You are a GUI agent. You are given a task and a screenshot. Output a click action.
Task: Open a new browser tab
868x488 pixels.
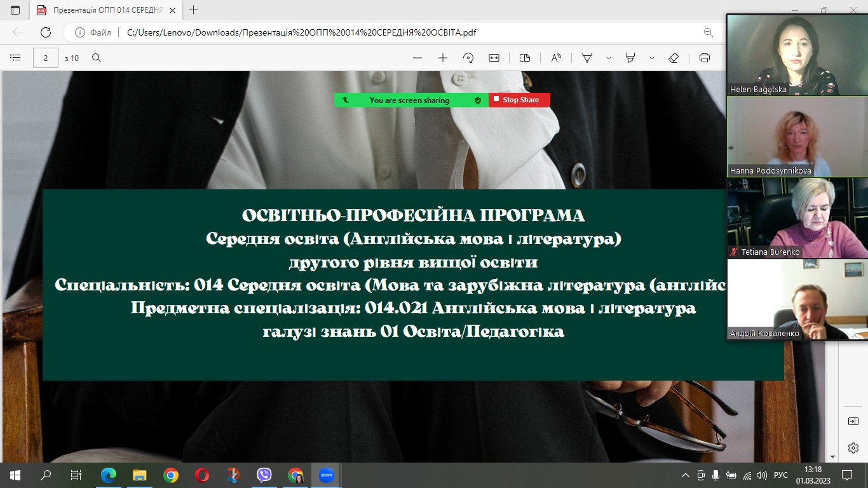(194, 10)
